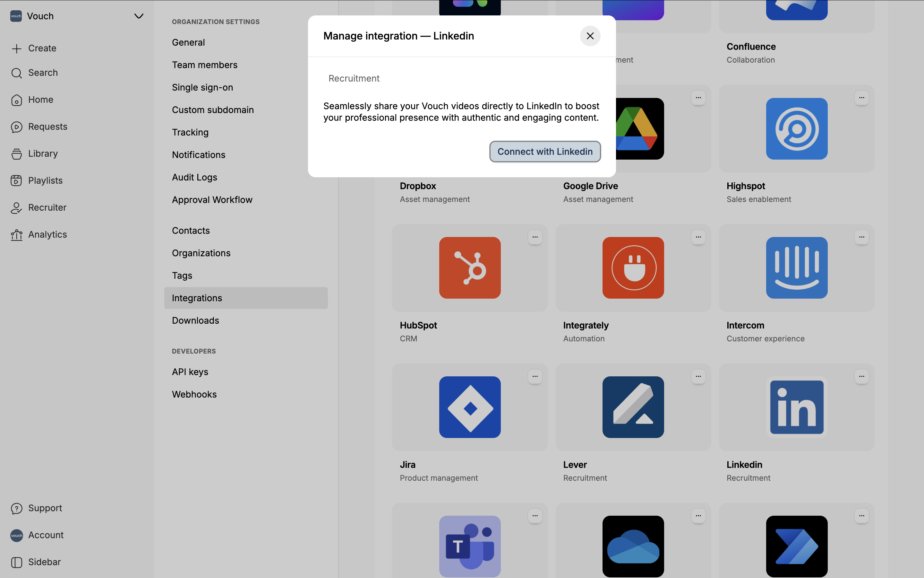Open more options for Highspot card
The height and width of the screenshot is (578, 924).
[x=862, y=98]
